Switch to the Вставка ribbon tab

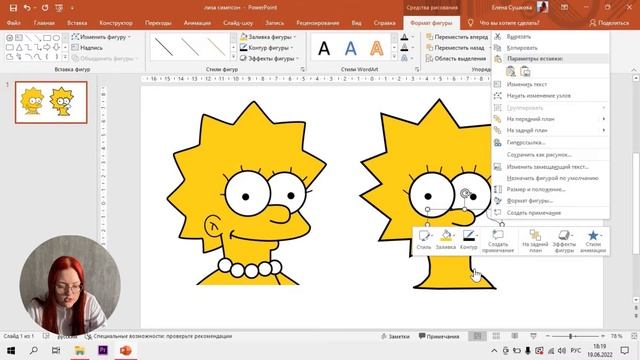point(77,23)
